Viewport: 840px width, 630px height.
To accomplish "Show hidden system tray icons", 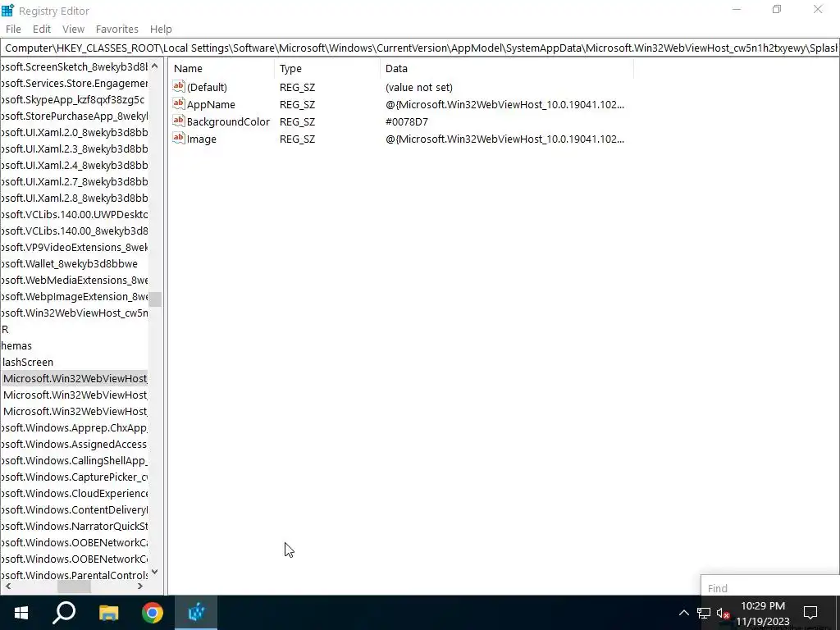I will pos(683,613).
